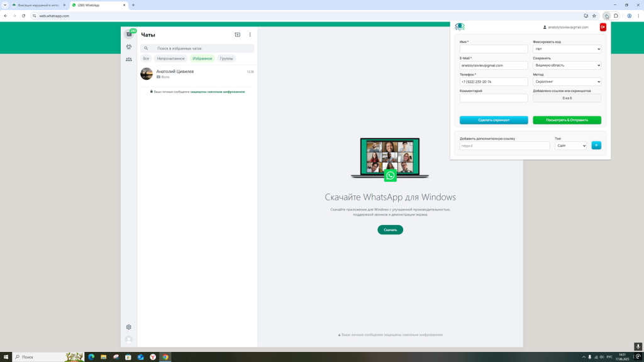Open the Communities icon in WhatsApp sidebar
The width and height of the screenshot is (644, 362).
coord(129,59)
